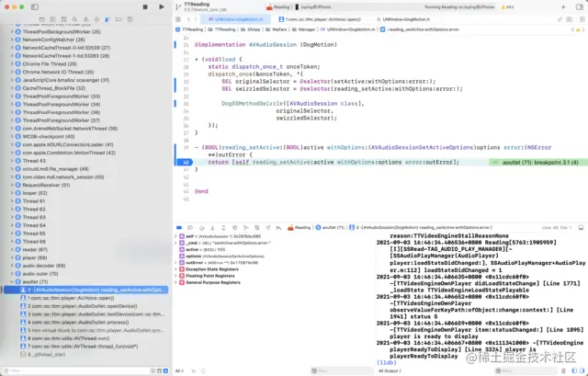The width and height of the screenshot is (588, 376).
Task: Click the warning count indicator in the activity bar
Action: (507, 6)
